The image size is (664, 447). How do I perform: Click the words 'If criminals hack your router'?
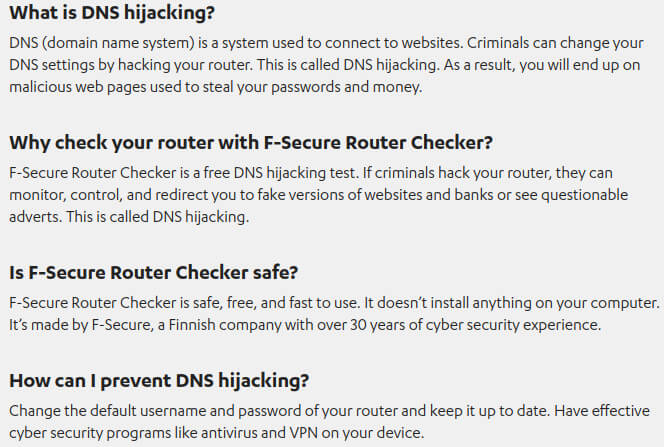(x=457, y=173)
